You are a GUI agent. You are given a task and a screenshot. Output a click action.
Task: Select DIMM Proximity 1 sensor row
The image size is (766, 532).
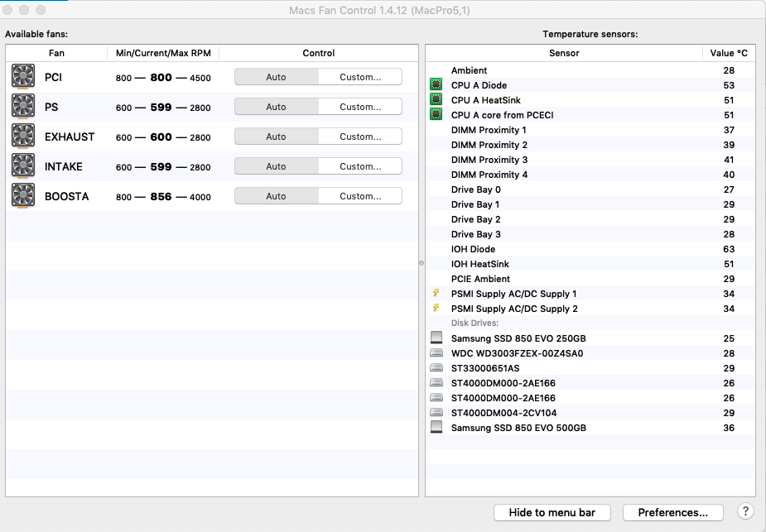pyautogui.click(x=590, y=130)
